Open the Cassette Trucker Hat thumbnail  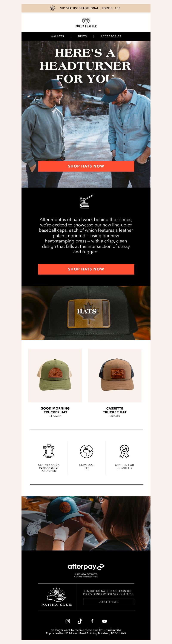(115, 376)
